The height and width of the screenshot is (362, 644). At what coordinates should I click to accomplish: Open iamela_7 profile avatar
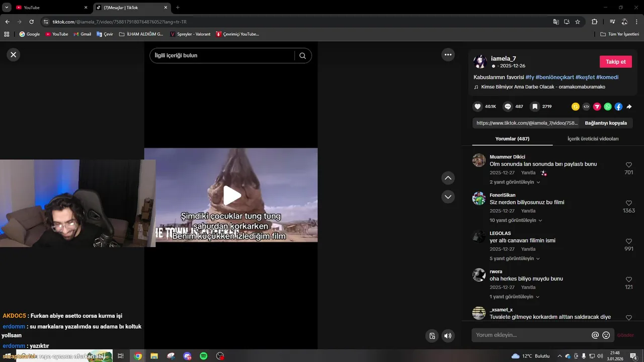click(480, 62)
